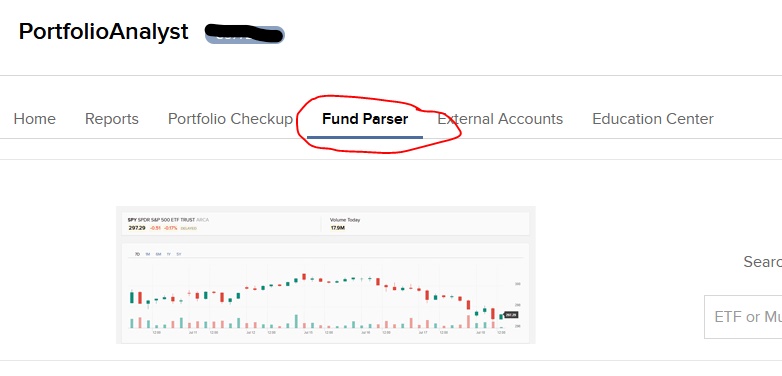782x376 pixels.
Task: Click the 297.29 last price in chart header
Action: pos(137,228)
